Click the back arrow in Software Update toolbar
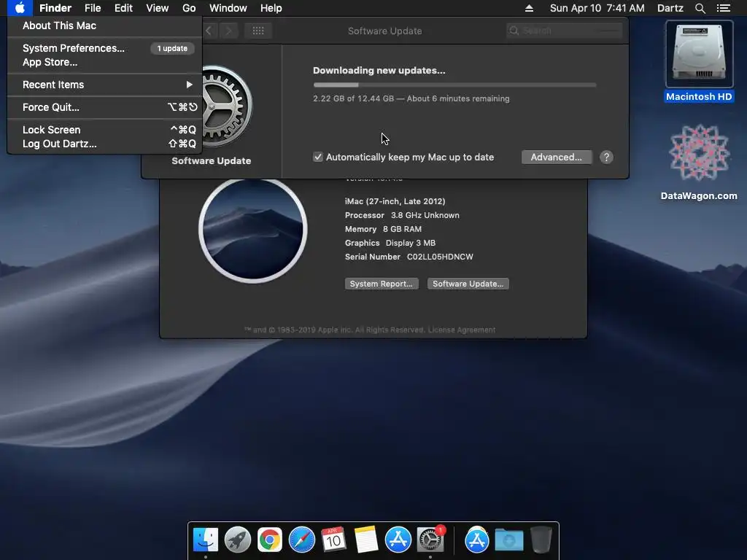747x560 pixels. tap(209, 31)
